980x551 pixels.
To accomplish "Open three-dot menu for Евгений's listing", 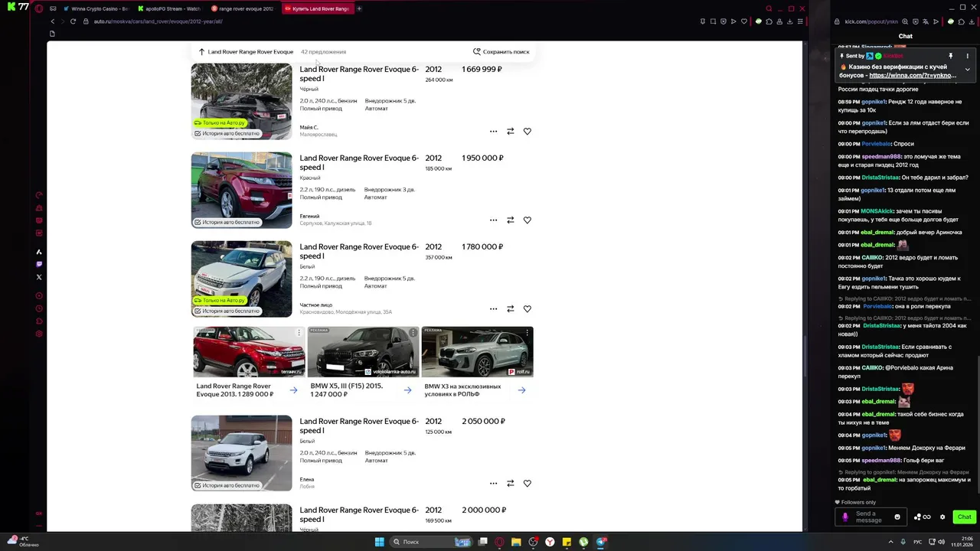I will pyautogui.click(x=493, y=220).
